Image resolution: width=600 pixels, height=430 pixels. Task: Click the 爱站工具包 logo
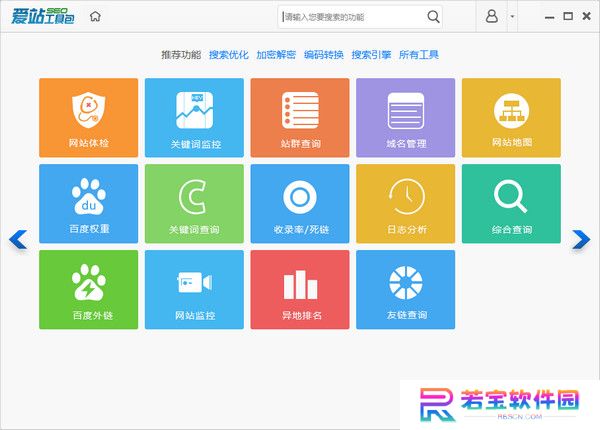(43, 16)
